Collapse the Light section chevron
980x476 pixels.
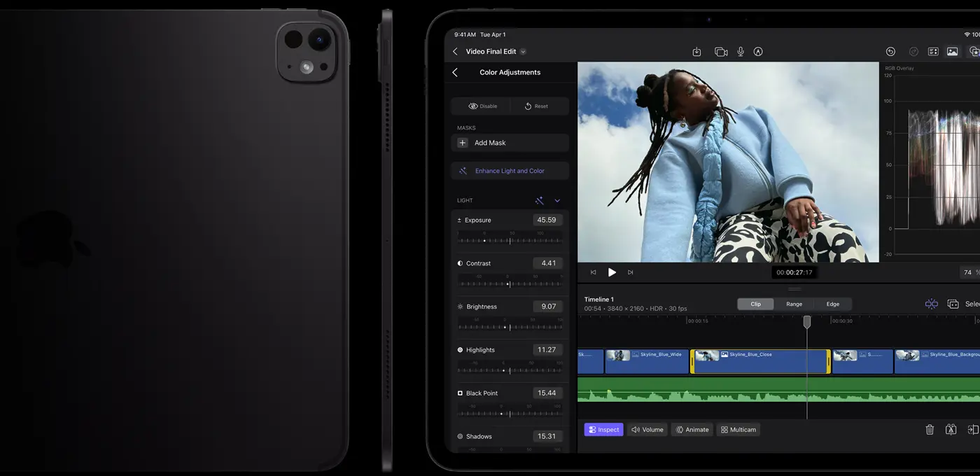pos(557,201)
